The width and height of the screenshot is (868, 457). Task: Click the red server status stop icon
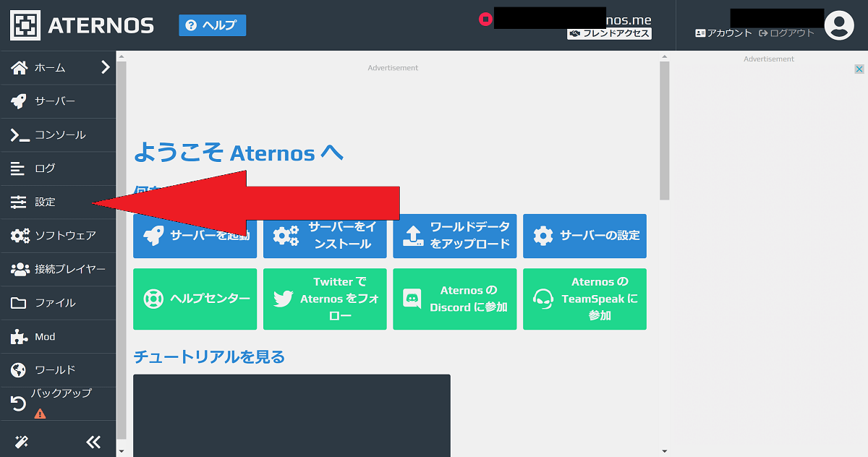[x=485, y=19]
